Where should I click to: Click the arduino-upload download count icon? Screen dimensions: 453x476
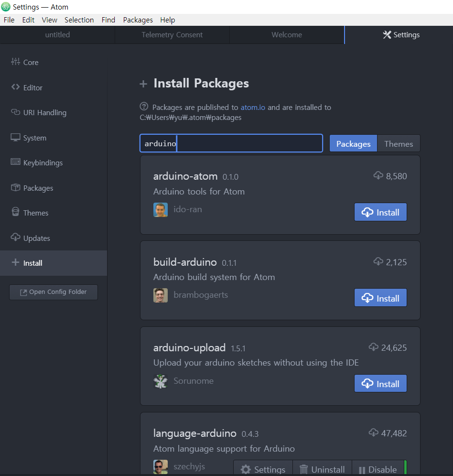click(374, 347)
